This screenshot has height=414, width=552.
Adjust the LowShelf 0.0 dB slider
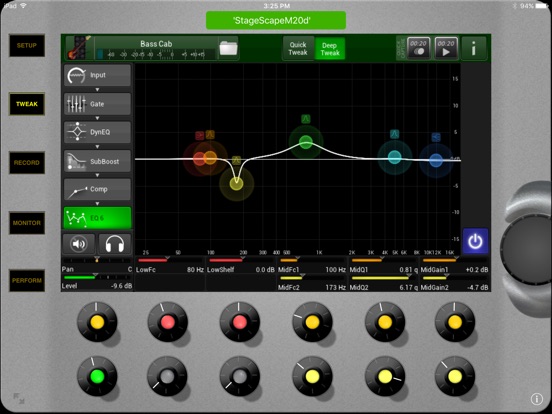(x=241, y=260)
